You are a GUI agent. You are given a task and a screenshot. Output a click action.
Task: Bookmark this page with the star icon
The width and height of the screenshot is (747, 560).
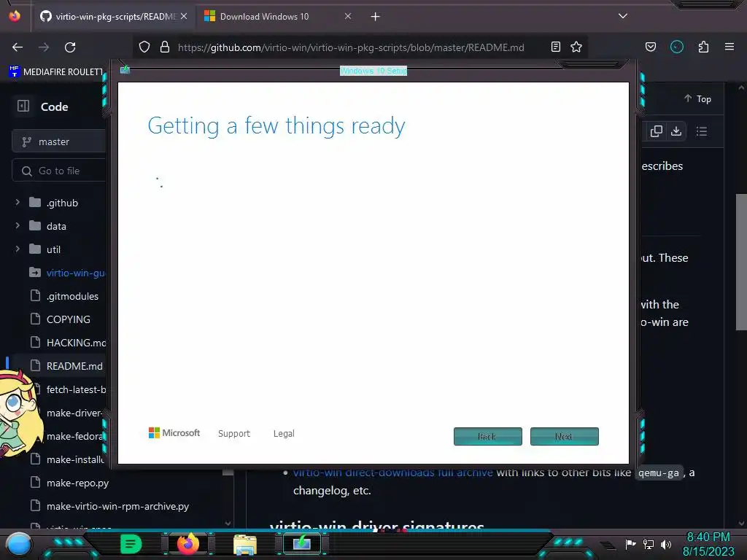coord(576,47)
